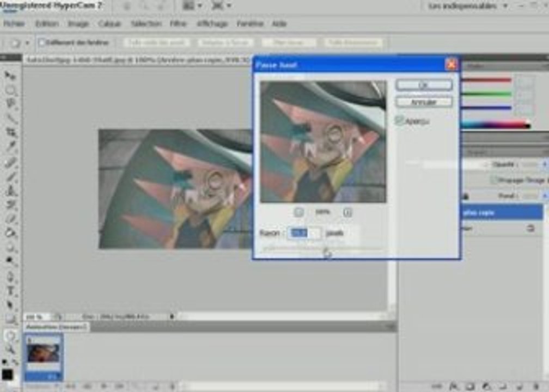Viewport: 549px width, 392px height.
Task: Select the Crop tool
Action: tap(10, 132)
